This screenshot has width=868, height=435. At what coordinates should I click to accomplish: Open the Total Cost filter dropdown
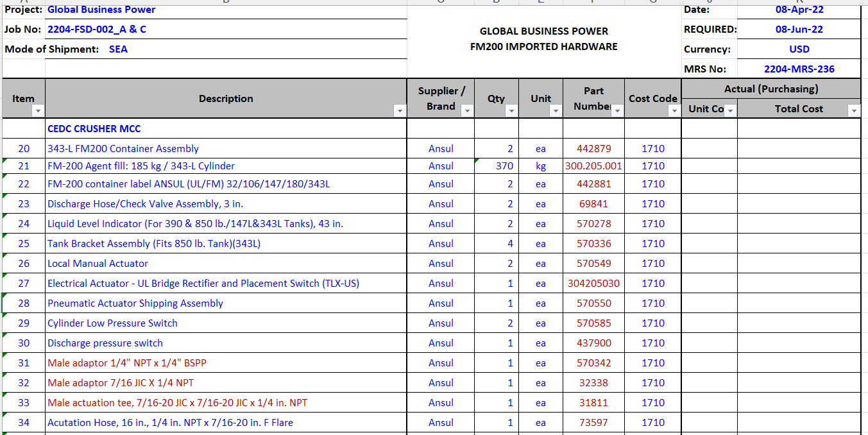[x=853, y=110]
